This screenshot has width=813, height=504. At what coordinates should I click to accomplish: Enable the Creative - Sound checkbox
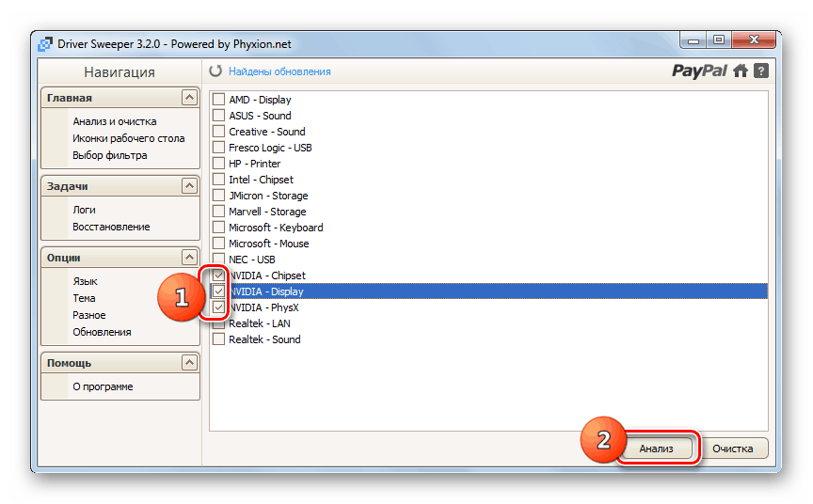click(219, 131)
